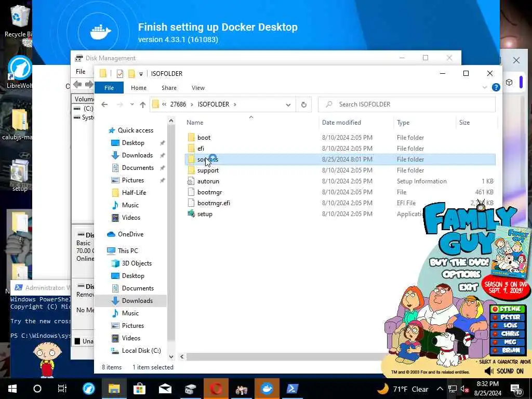Open the efi folder
Viewport: 532px width, 399px height.
coord(201,148)
